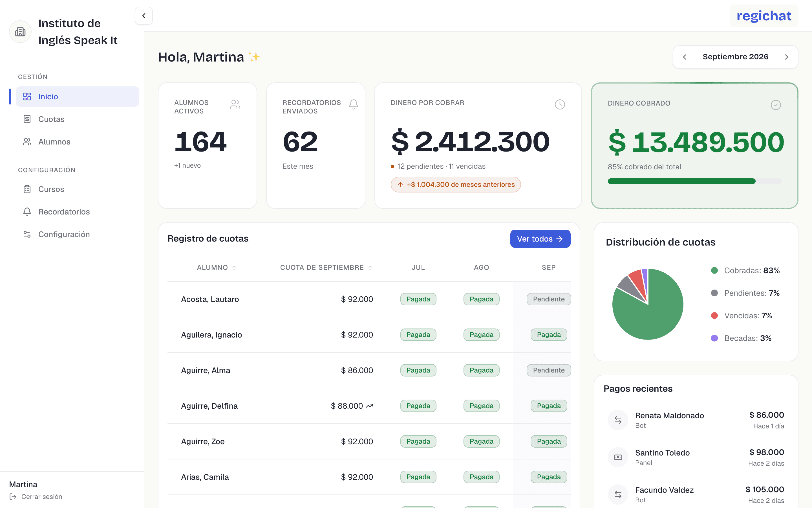This screenshot has height=508, width=812.
Task: Click the Recordatorios bell icon in sidebar
Action: point(27,212)
